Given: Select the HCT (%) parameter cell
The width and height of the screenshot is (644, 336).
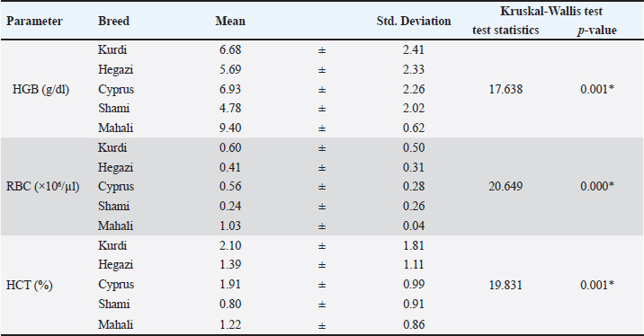Looking at the screenshot, I should (x=30, y=285).
